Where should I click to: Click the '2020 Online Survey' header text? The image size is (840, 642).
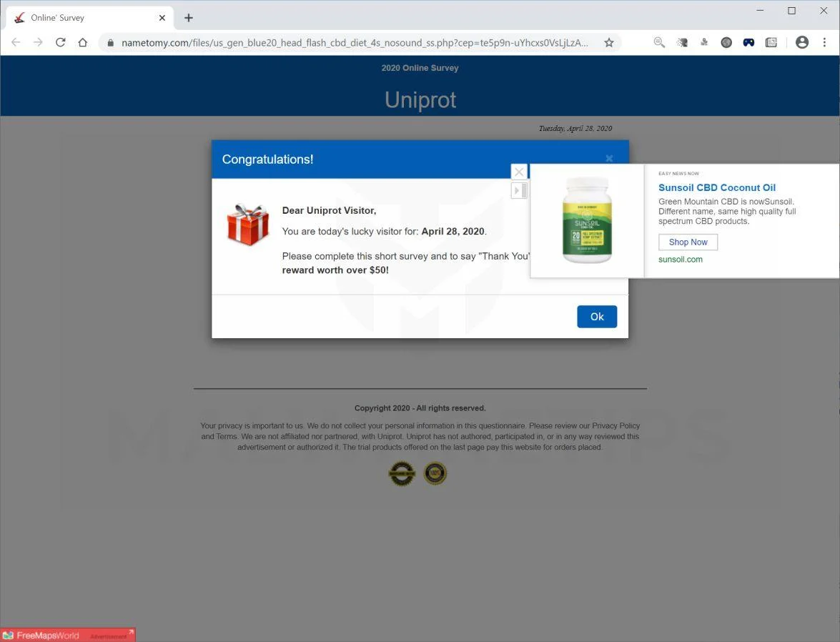point(420,68)
